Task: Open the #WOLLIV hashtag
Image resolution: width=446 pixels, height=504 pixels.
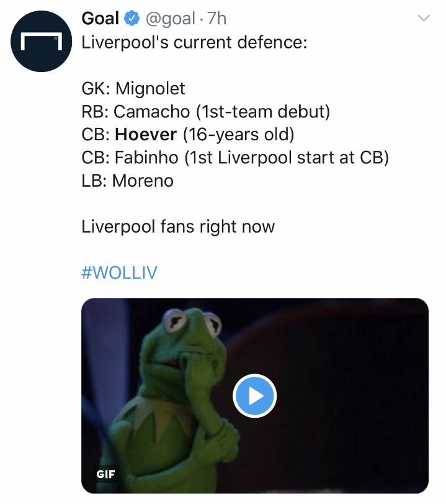Action: coord(119,273)
